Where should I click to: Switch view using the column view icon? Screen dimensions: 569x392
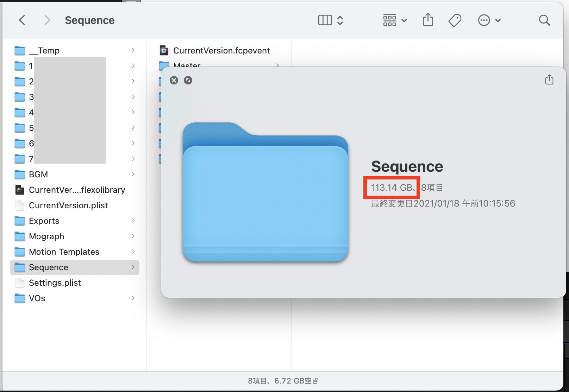pos(325,20)
